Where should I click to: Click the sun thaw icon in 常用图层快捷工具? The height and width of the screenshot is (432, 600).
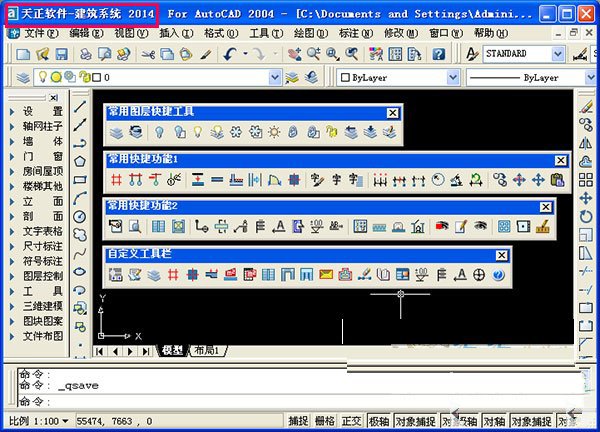(x=274, y=132)
